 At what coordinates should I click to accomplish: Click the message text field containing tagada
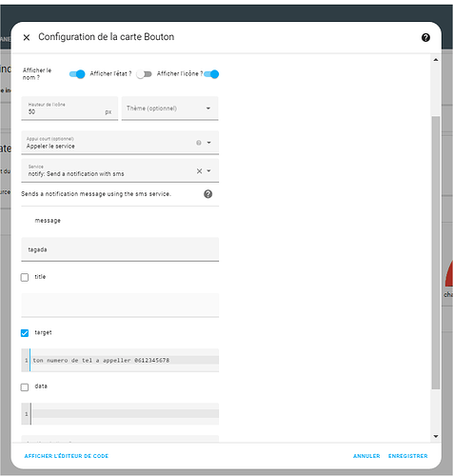point(120,249)
